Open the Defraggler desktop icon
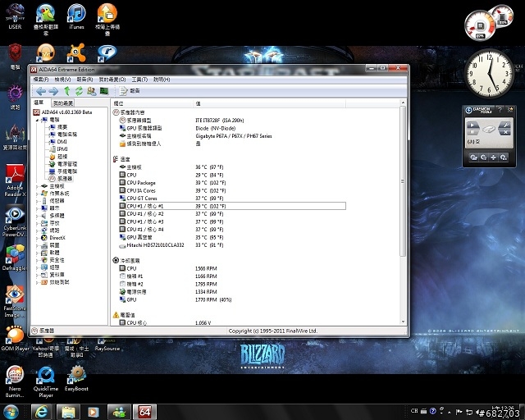The image size is (525, 420). (15, 258)
